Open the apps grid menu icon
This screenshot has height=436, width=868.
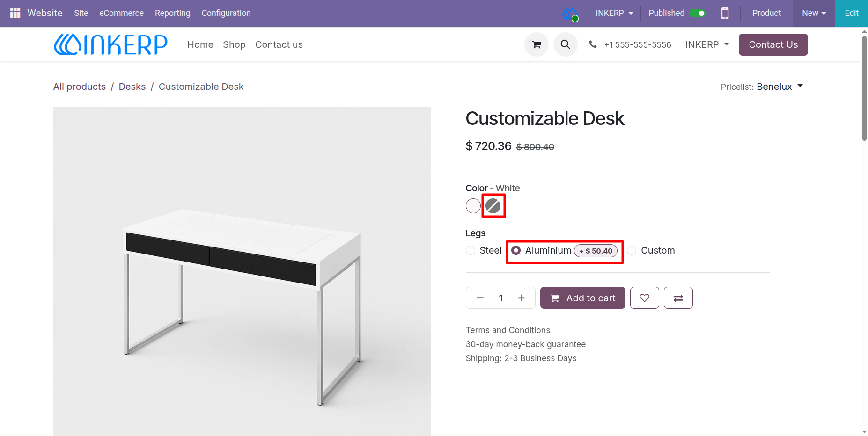pyautogui.click(x=15, y=13)
